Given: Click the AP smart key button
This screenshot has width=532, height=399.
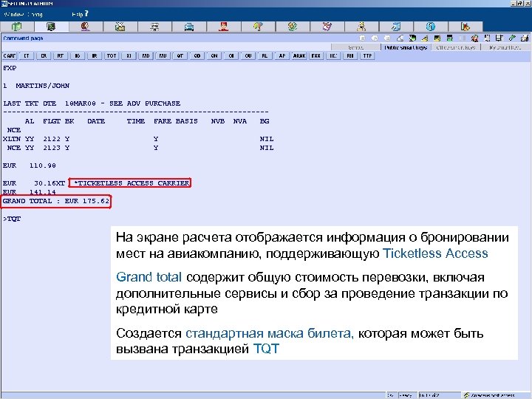Looking at the screenshot, I should pos(282,55).
